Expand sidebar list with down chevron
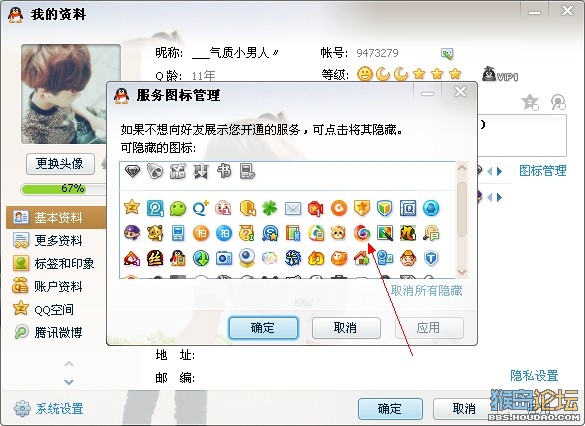The image size is (585, 426). coord(69,382)
